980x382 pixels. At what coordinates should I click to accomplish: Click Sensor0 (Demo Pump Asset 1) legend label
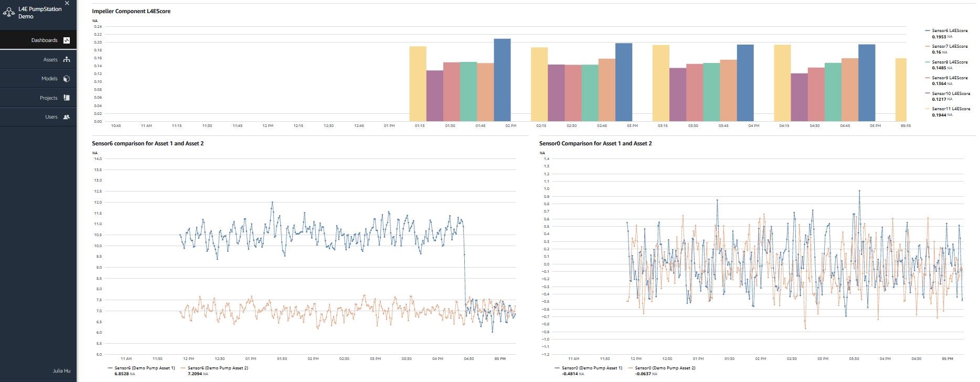[592, 368]
